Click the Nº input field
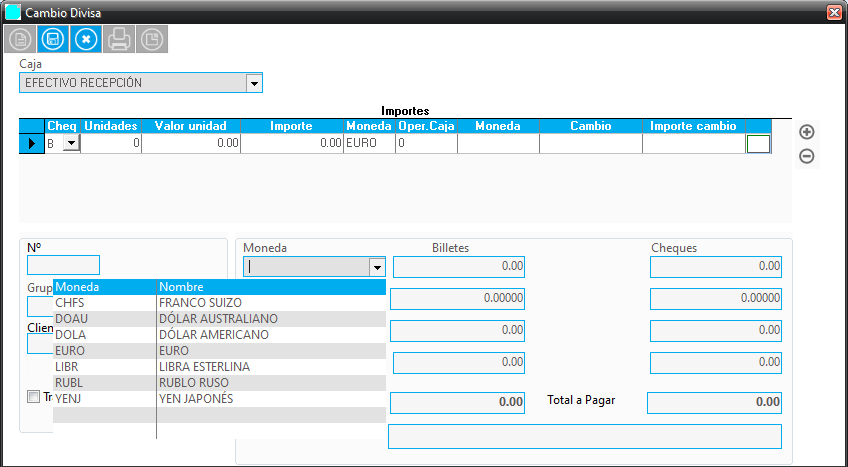Image resolution: width=848 pixels, height=467 pixels. pos(63,265)
